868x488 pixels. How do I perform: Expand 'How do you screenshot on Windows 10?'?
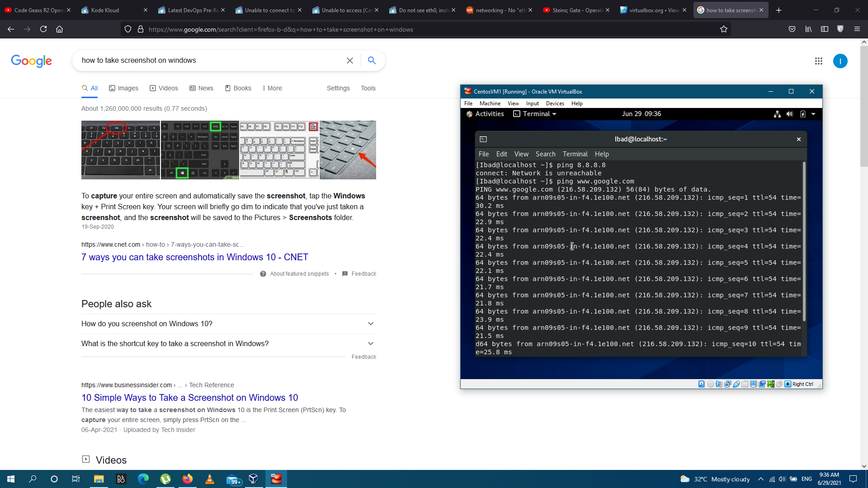[228, 324]
